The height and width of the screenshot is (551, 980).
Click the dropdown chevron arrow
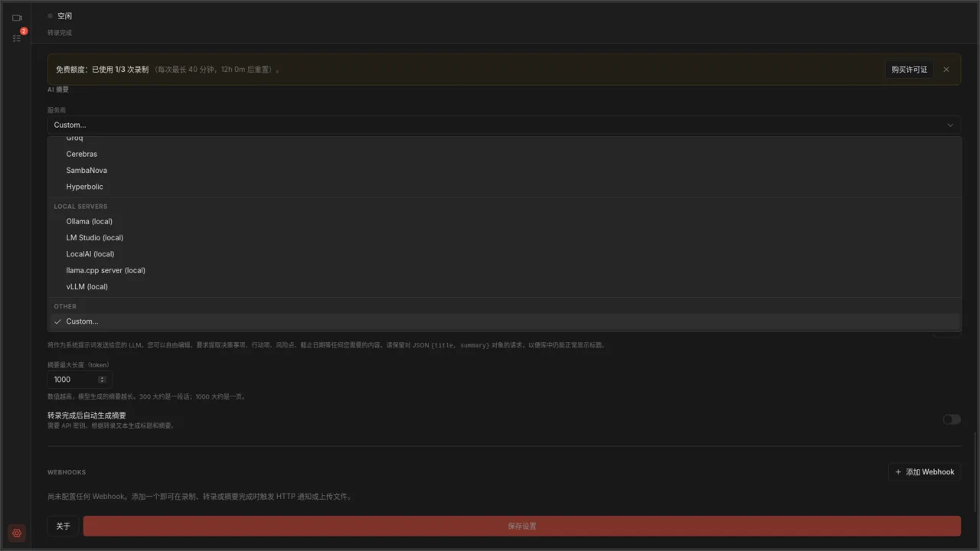[x=950, y=125]
